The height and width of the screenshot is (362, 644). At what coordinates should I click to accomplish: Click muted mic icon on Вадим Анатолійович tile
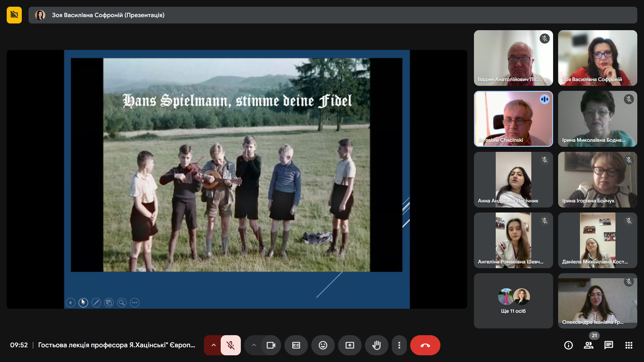point(545,39)
